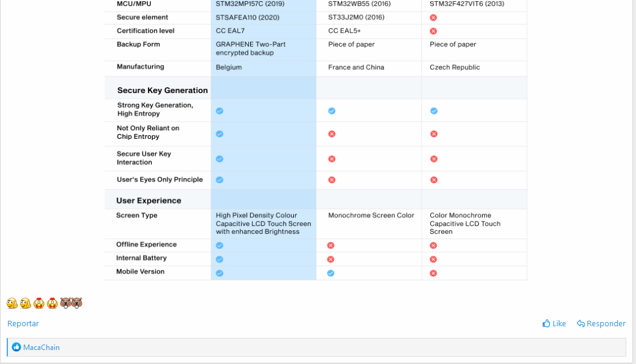Click the first yellow emoji below the table
Screen dimensions: 636x364
coord(12,303)
